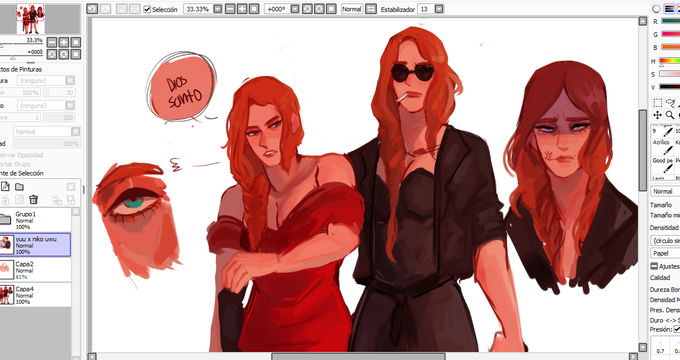Click the Red channel slider
The image size is (680, 360).
click(x=670, y=21)
